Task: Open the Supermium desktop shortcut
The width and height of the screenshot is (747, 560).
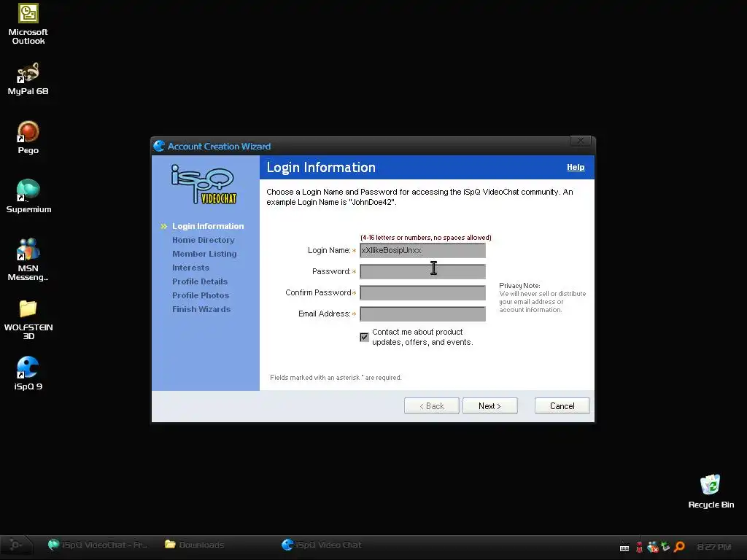Action: (28, 196)
